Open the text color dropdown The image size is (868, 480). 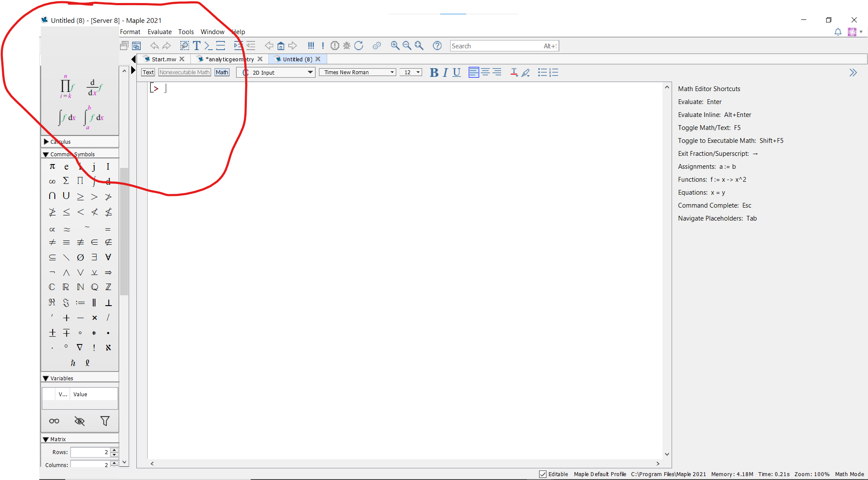point(514,73)
